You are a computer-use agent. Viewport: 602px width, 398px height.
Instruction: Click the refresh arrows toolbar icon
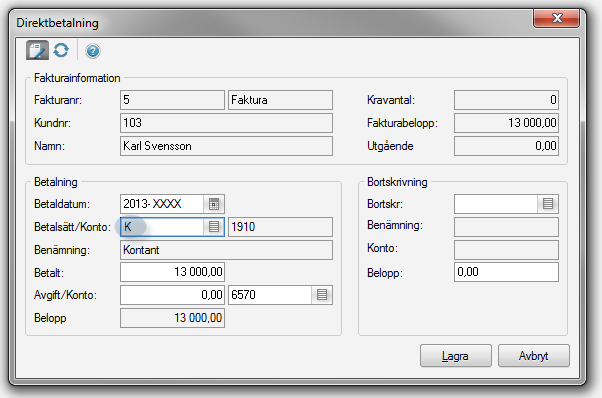pyautogui.click(x=61, y=50)
